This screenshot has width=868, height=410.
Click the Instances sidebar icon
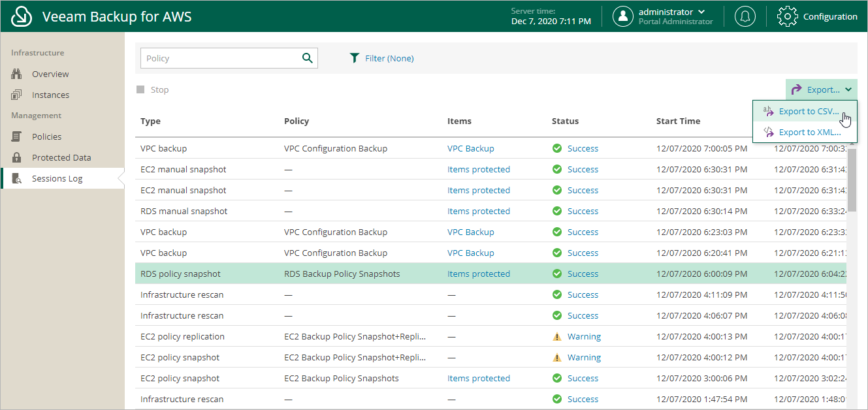17,95
